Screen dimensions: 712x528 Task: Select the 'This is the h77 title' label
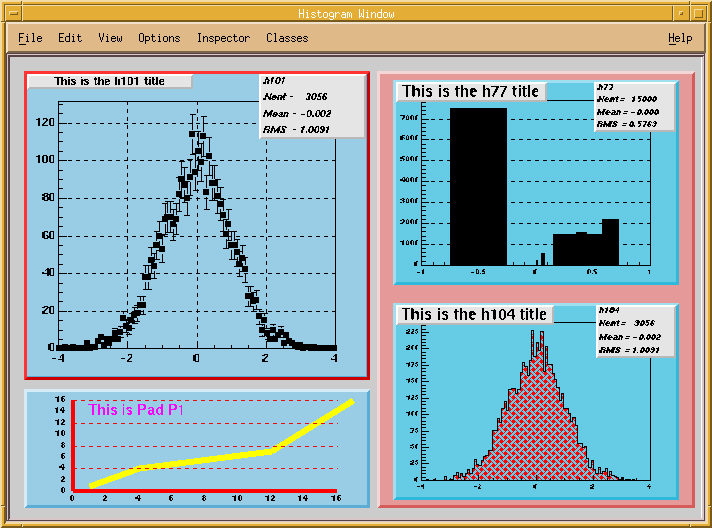click(x=470, y=91)
